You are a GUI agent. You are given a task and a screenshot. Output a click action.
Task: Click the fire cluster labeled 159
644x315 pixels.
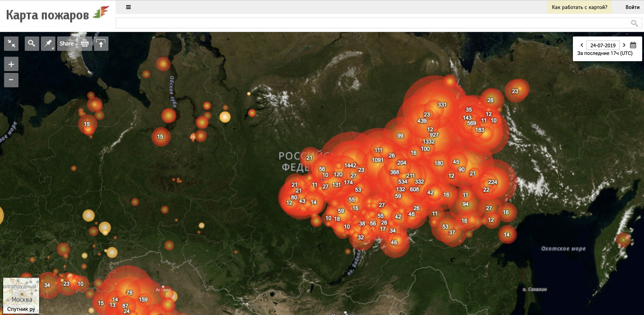[x=143, y=300]
